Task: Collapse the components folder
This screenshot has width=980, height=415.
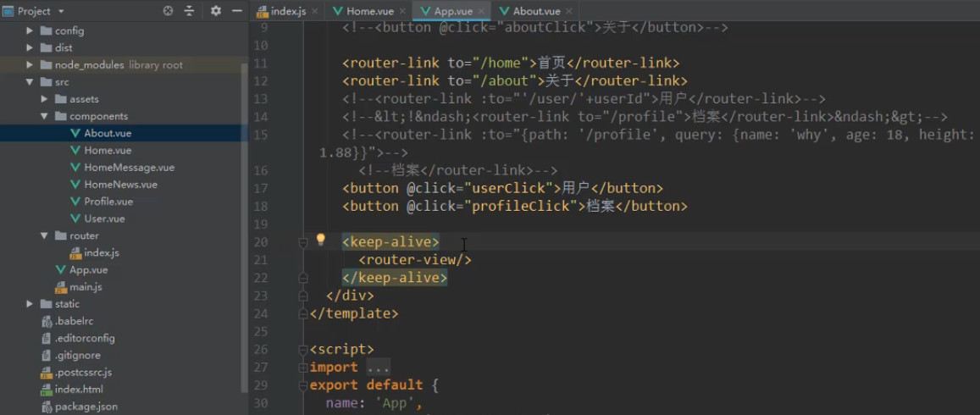Action: pos(44,116)
